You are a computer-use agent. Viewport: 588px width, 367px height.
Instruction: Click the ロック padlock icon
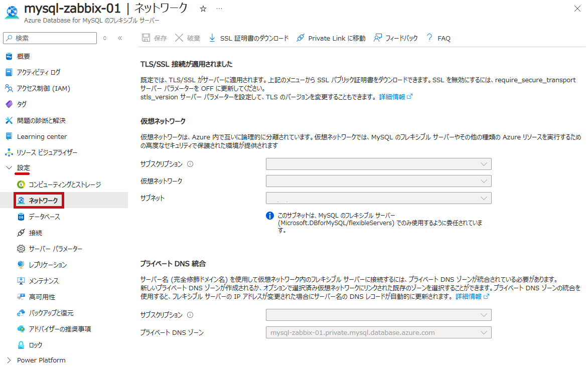click(x=21, y=345)
